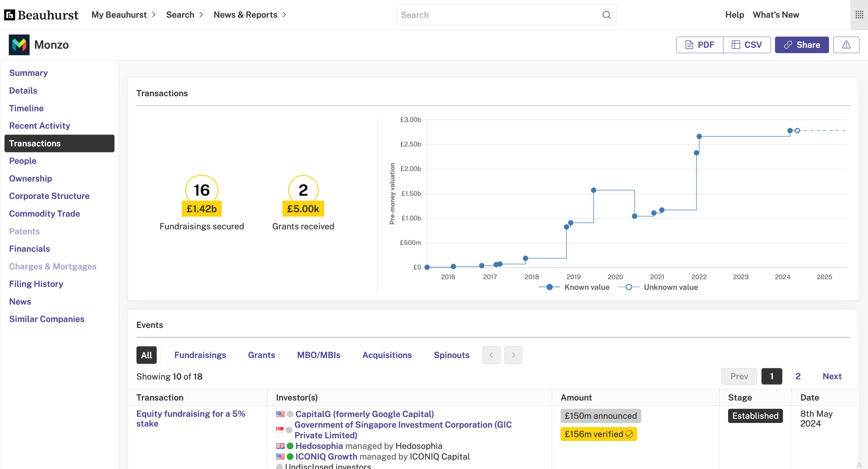This screenshot has height=469, width=868.
Task: Click the search magnifier icon
Action: pyautogui.click(x=606, y=15)
